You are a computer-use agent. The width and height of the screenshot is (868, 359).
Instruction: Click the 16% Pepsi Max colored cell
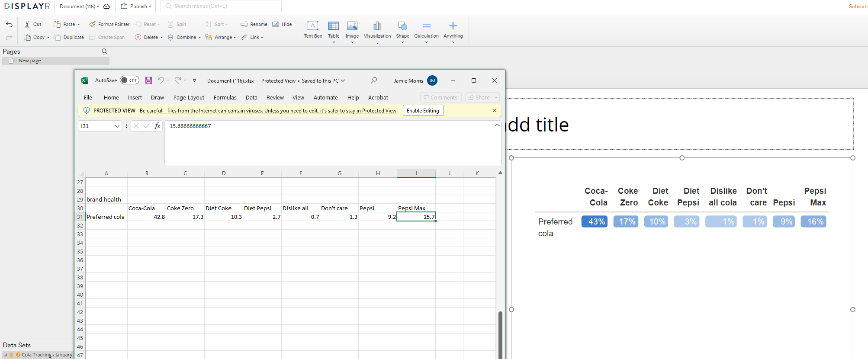pyautogui.click(x=813, y=221)
